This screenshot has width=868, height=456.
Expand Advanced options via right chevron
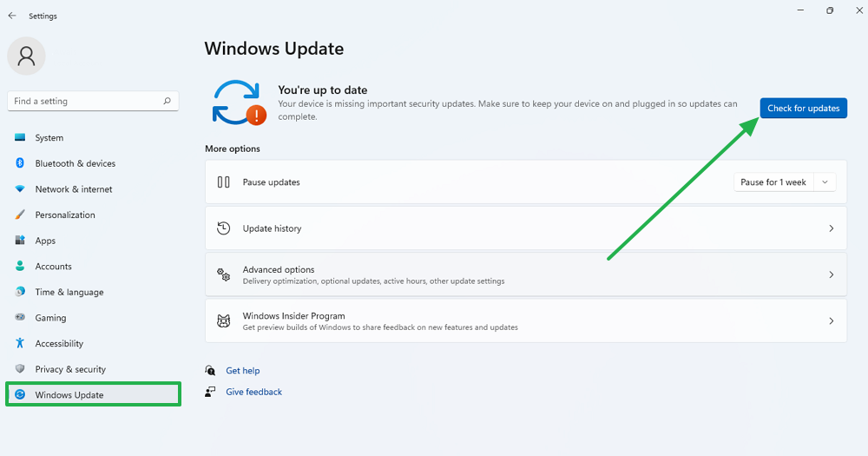[831, 274]
